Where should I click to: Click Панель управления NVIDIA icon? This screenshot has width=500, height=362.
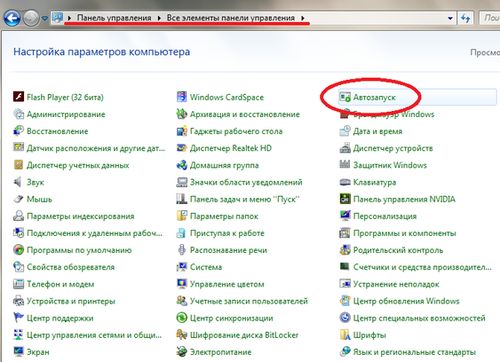[345, 199]
